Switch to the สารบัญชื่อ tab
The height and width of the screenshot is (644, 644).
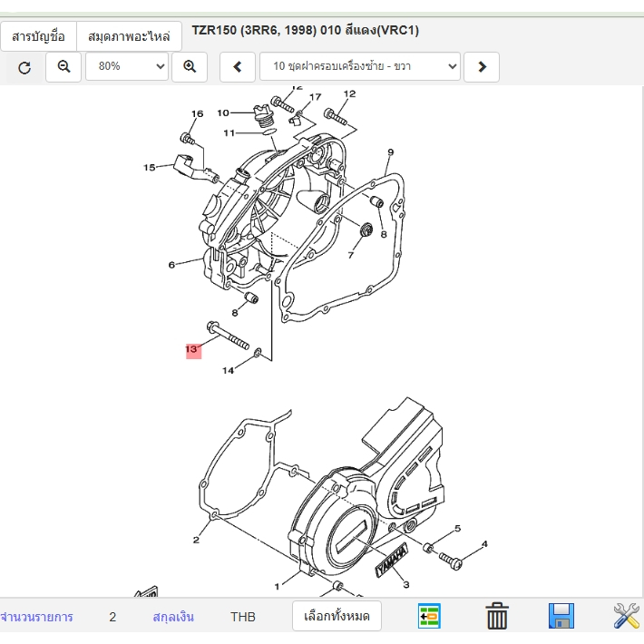pyautogui.click(x=39, y=36)
